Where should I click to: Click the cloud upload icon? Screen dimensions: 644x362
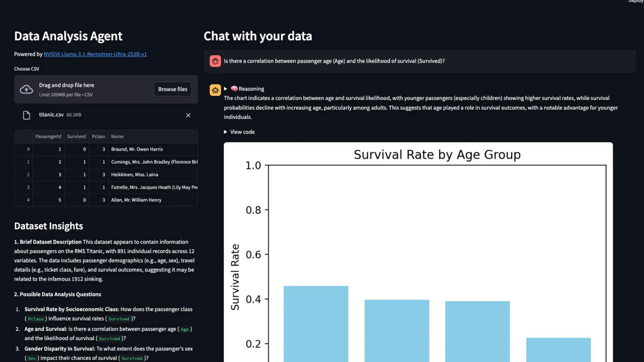click(26, 90)
